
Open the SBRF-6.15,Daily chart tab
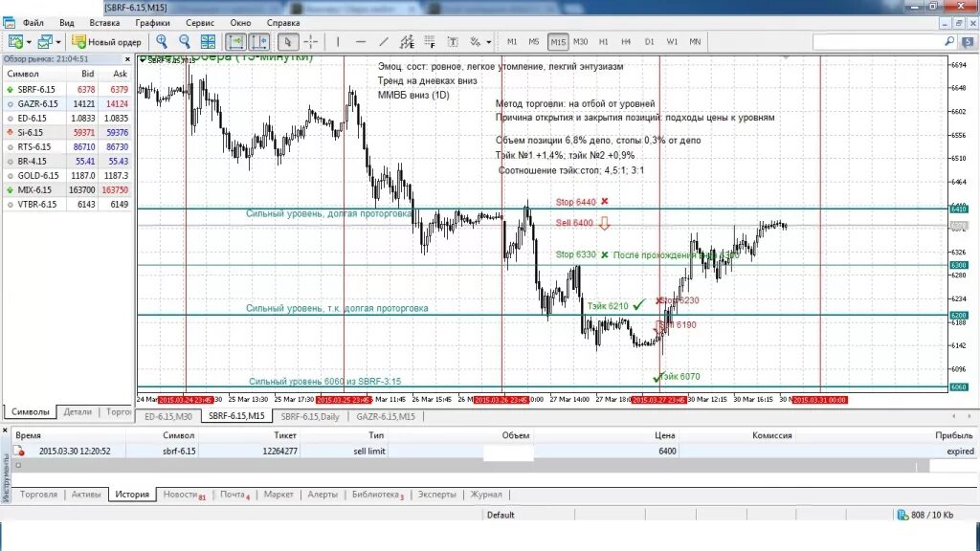[310, 417]
